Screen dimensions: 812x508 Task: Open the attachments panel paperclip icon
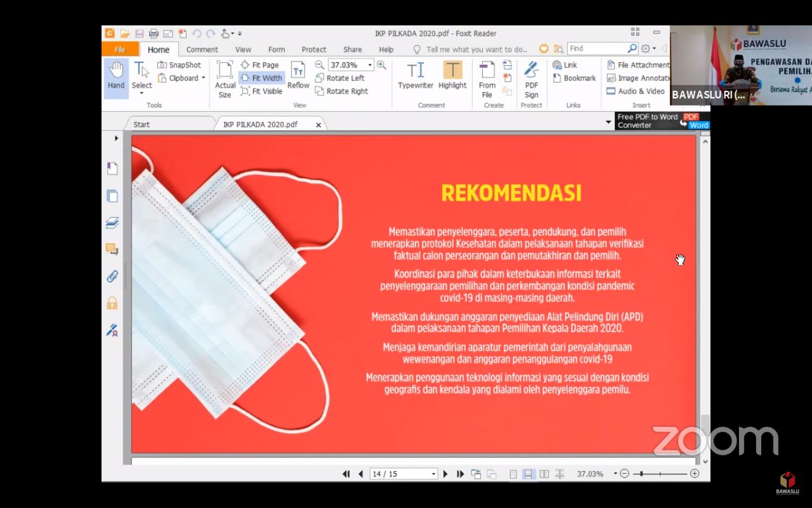coord(112,276)
